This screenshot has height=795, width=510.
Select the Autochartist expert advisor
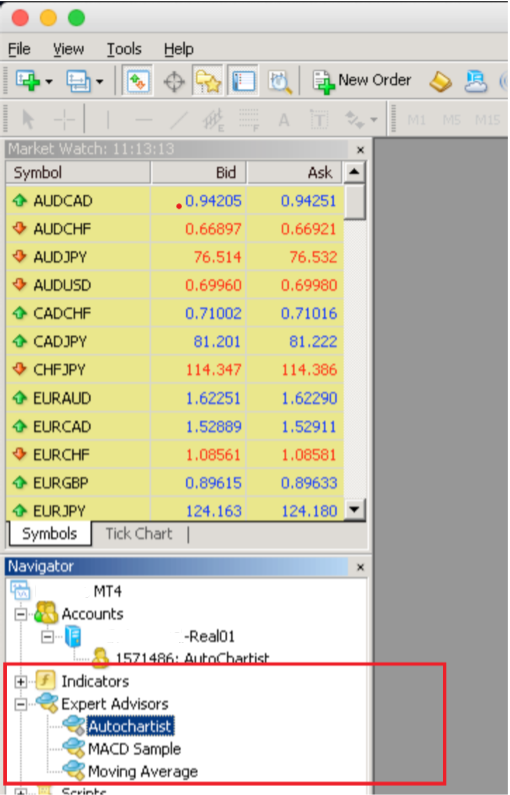coord(130,727)
